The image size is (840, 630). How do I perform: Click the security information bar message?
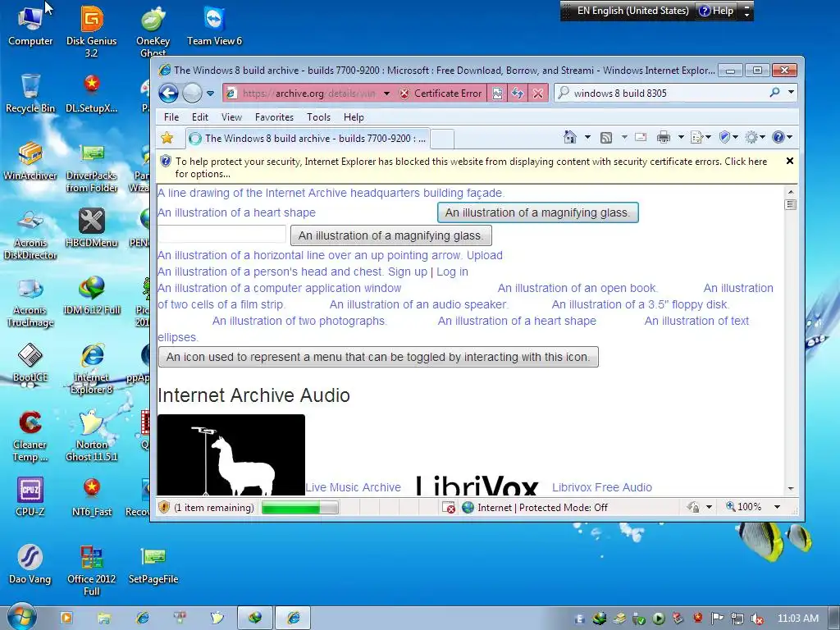471,167
